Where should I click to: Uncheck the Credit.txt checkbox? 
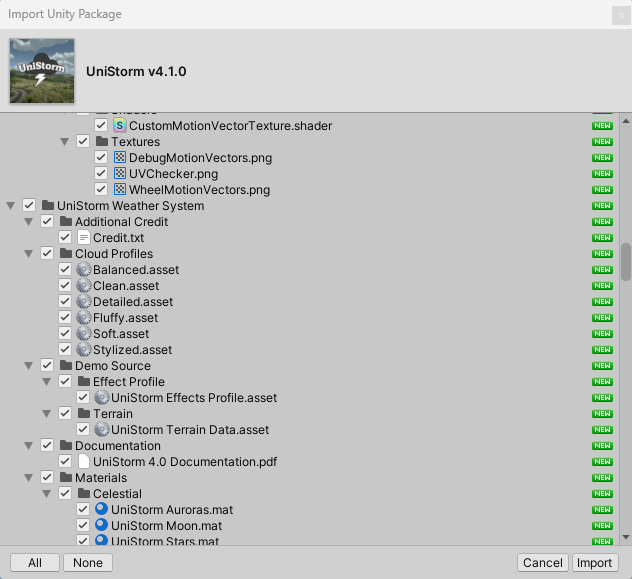click(x=65, y=237)
